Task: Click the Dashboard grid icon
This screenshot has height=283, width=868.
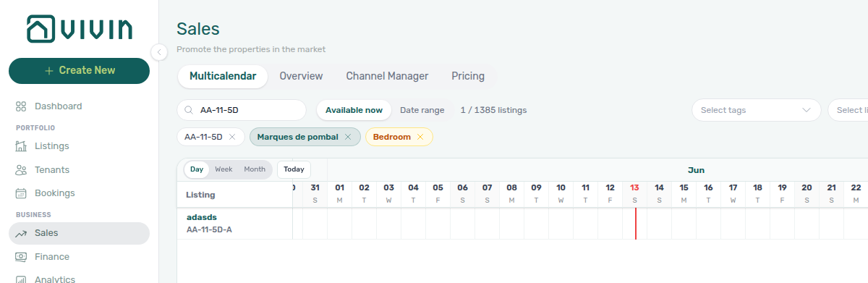Action: (x=21, y=106)
